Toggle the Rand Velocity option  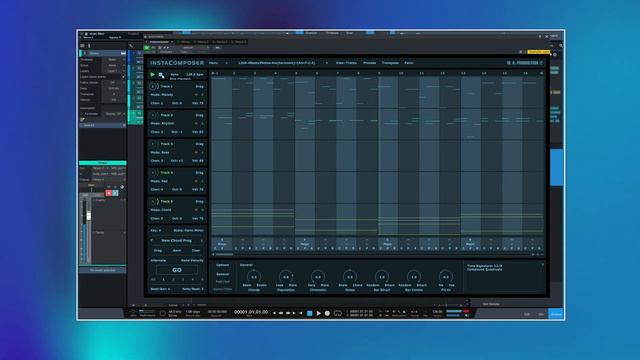tap(192, 260)
